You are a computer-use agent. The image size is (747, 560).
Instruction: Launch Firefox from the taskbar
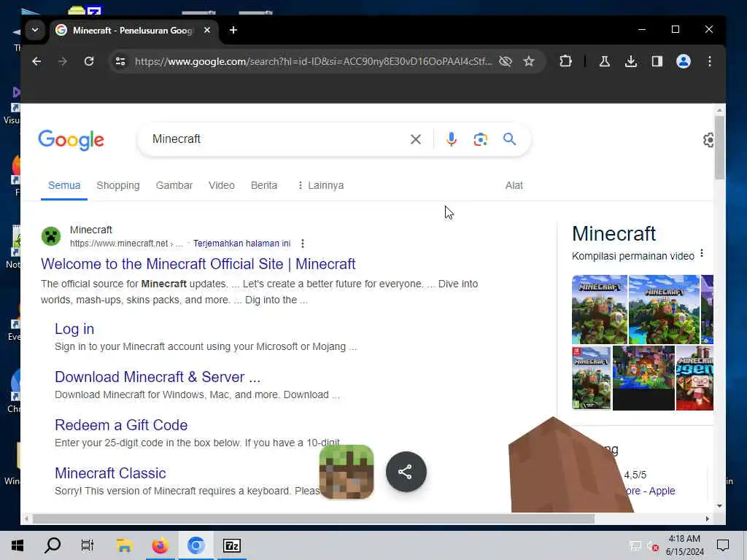[x=160, y=545]
